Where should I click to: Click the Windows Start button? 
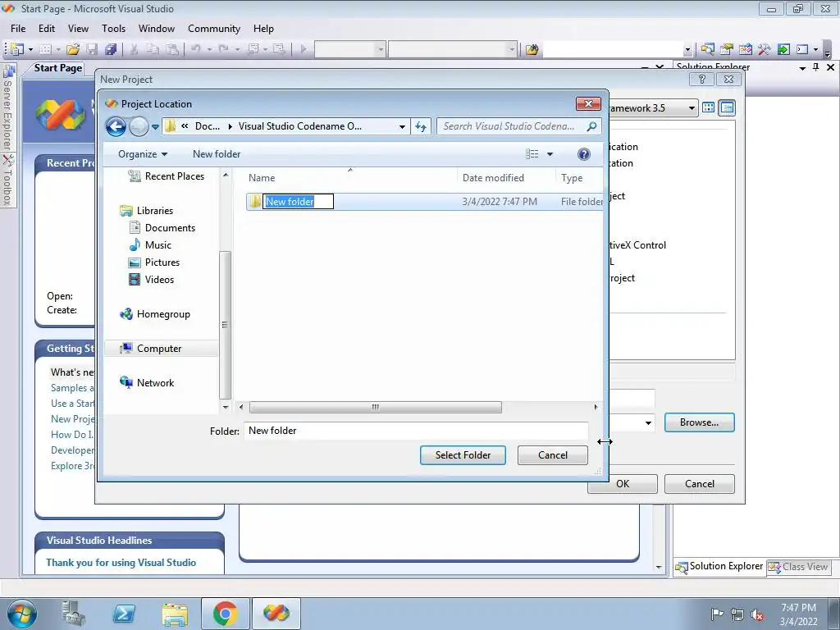[22, 614]
